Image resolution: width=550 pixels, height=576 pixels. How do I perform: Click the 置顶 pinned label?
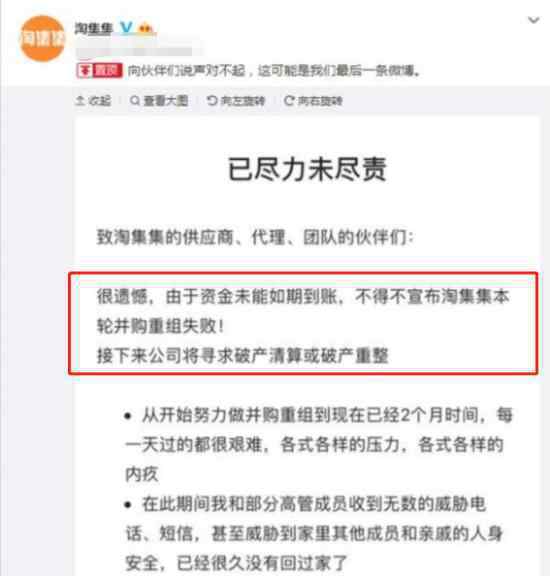[107, 70]
